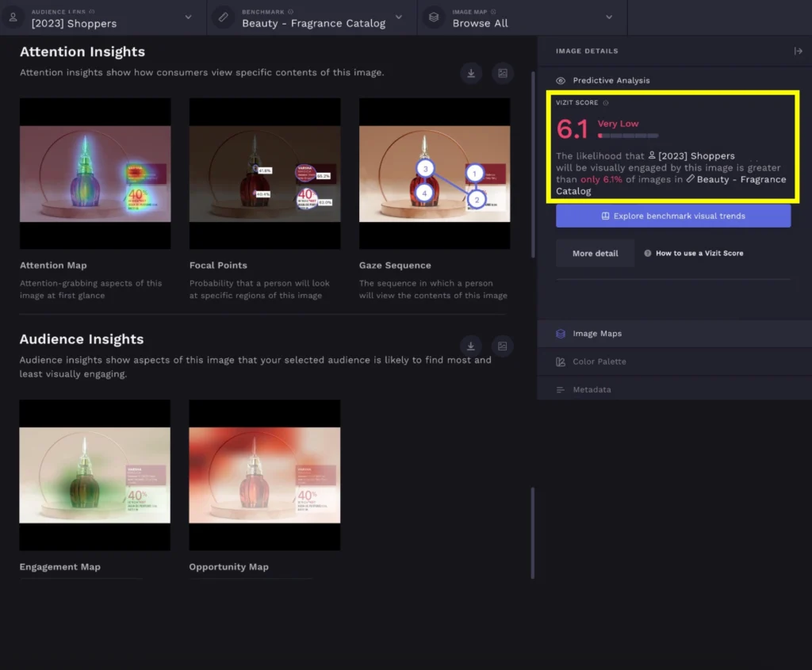
Task: Click the image icon beside Audience Insights download
Action: click(x=502, y=346)
